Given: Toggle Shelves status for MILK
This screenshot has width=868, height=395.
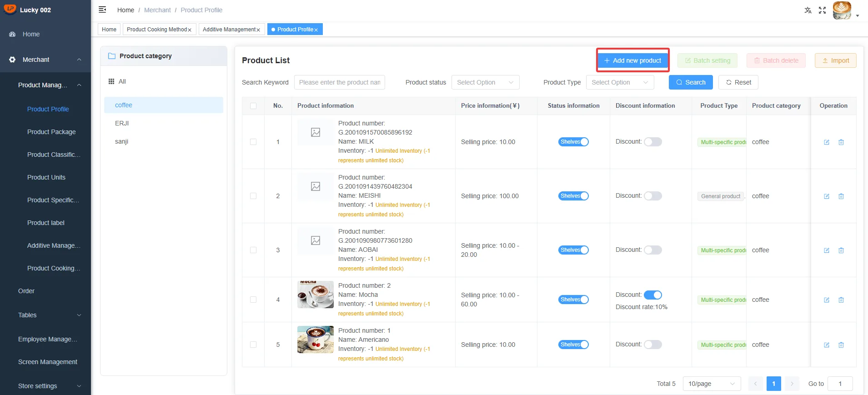Looking at the screenshot, I should [573, 142].
